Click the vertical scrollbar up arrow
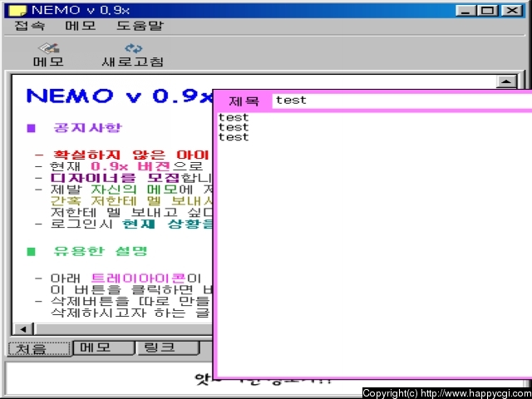The width and height of the screenshot is (532, 399). [506, 81]
